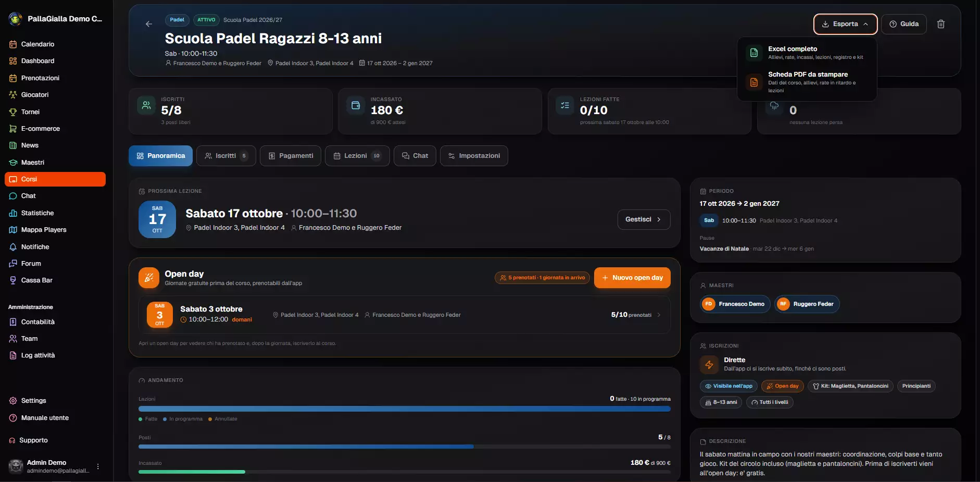Click the Open day badge in Iscrizioni
This screenshot has height=482, width=980.
pos(782,386)
